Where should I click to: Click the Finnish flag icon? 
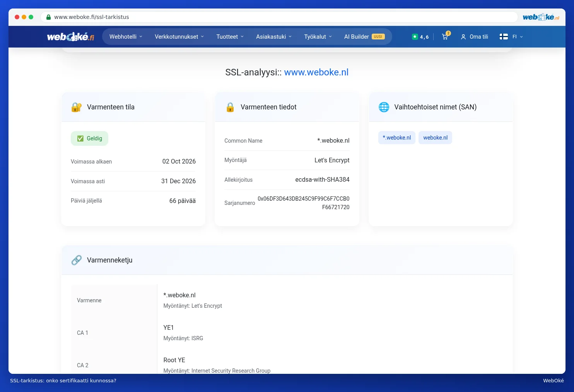pyautogui.click(x=504, y=37)
